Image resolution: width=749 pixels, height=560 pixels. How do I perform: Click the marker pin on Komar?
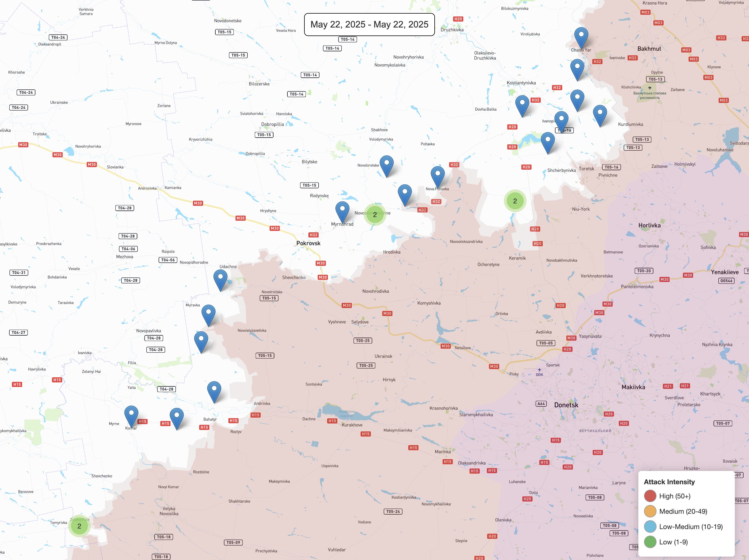(x=131, y=415)
